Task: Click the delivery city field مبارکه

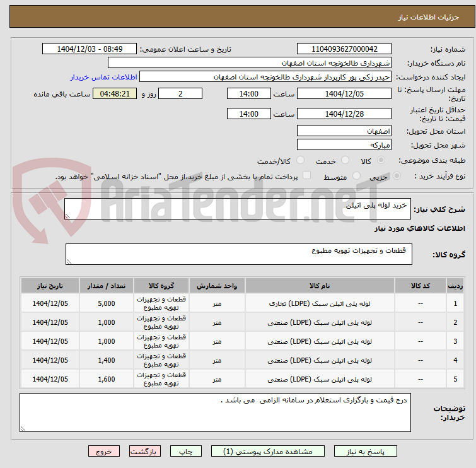Action: tap(344, 145)
